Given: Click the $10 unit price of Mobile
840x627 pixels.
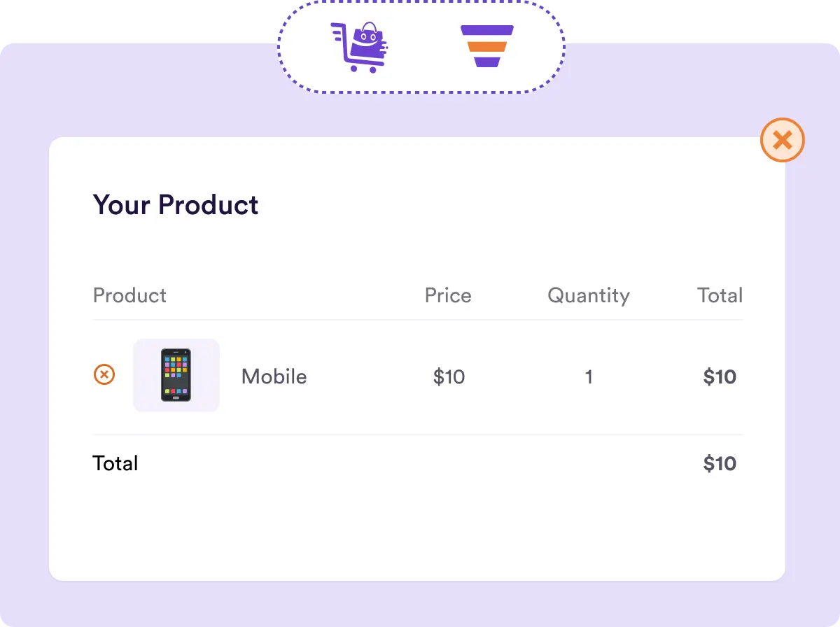Looking at the screenshot, I should (x=449, y=376).
